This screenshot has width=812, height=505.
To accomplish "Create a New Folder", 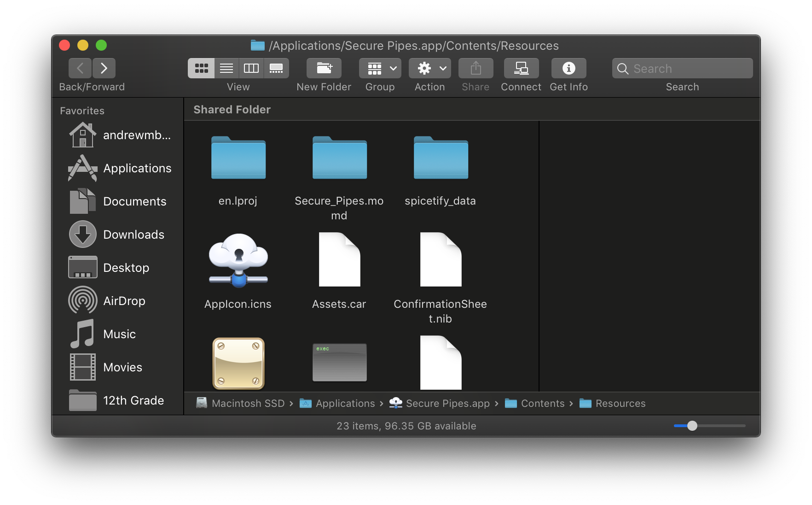I will [324, 68].
